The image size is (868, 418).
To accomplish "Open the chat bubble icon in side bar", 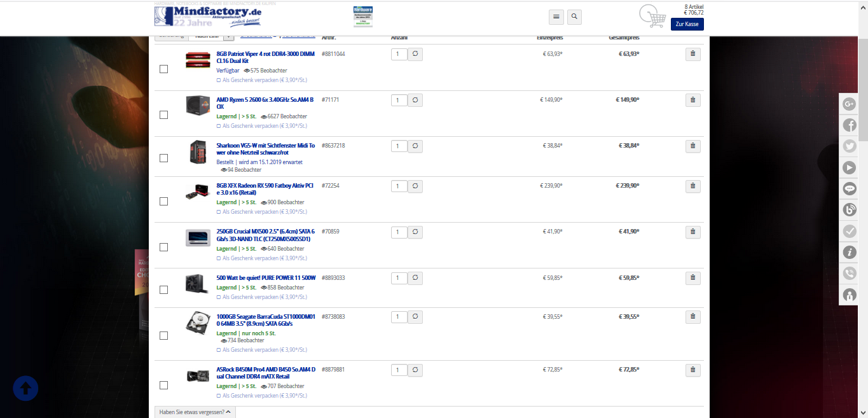I will (x=850, y=189).
